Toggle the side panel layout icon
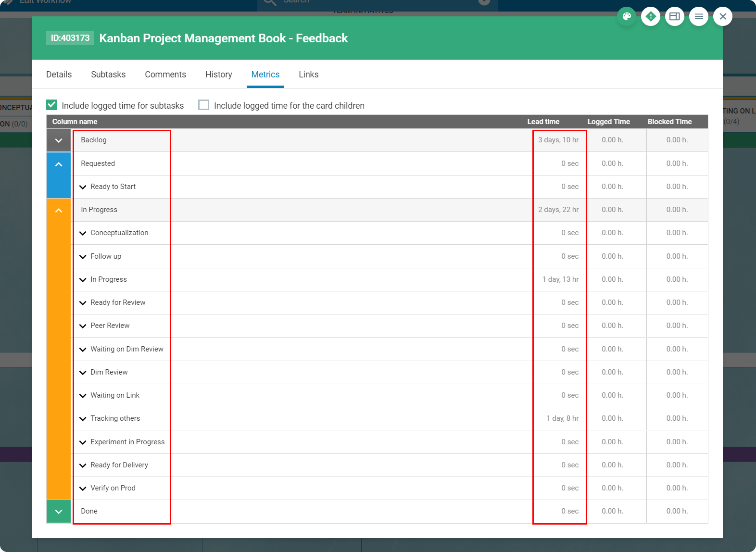This screenshot has width=756, height=552. [x=675, y=16]
